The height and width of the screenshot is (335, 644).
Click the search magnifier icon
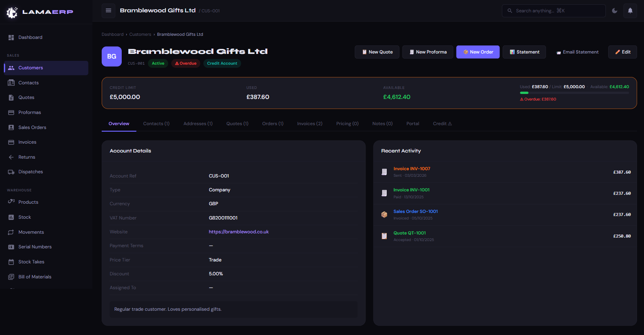tap(510, 11)
